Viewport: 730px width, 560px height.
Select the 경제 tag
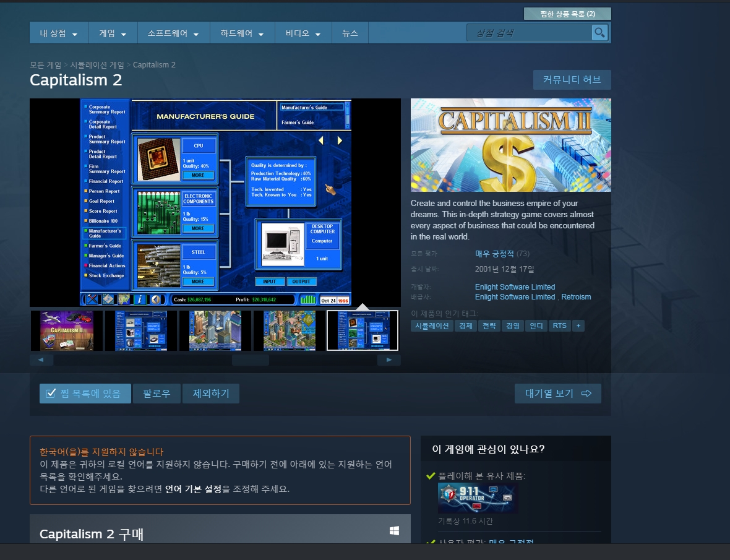coord(466,326)
